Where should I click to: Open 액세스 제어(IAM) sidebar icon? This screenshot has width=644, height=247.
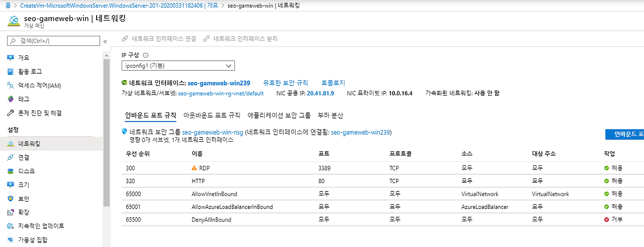(11, 85)
